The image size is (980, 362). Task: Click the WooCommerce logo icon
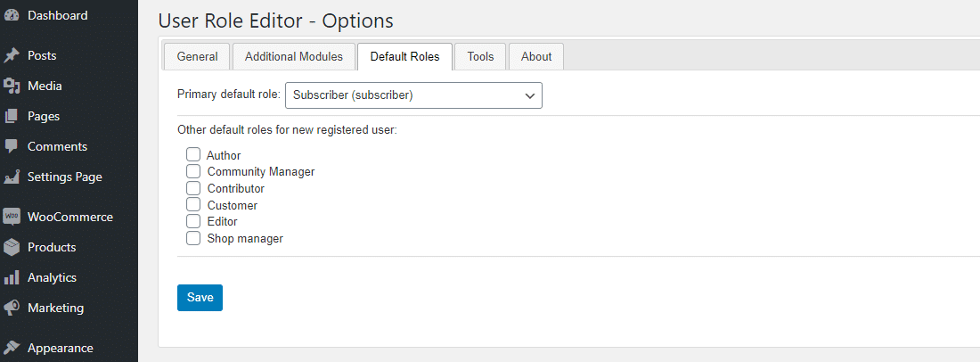click(x=12, y=217)
